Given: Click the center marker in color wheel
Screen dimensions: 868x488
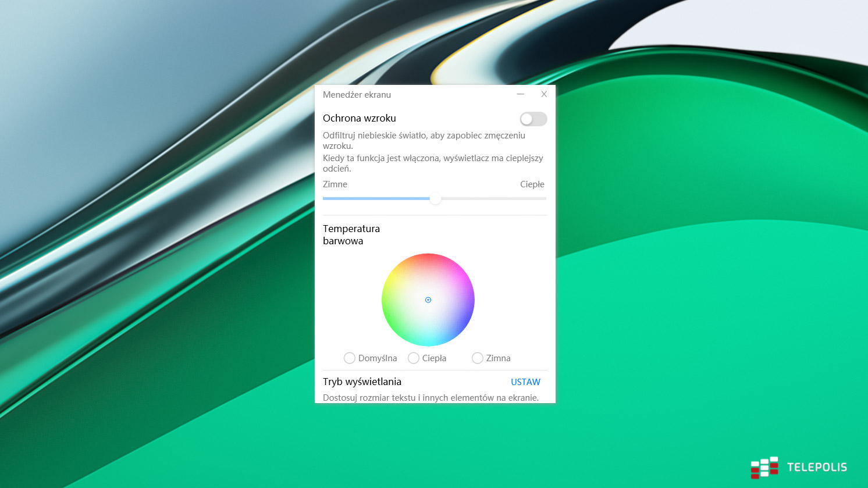Looking at the screenshot, I should (x=428, y=300).
